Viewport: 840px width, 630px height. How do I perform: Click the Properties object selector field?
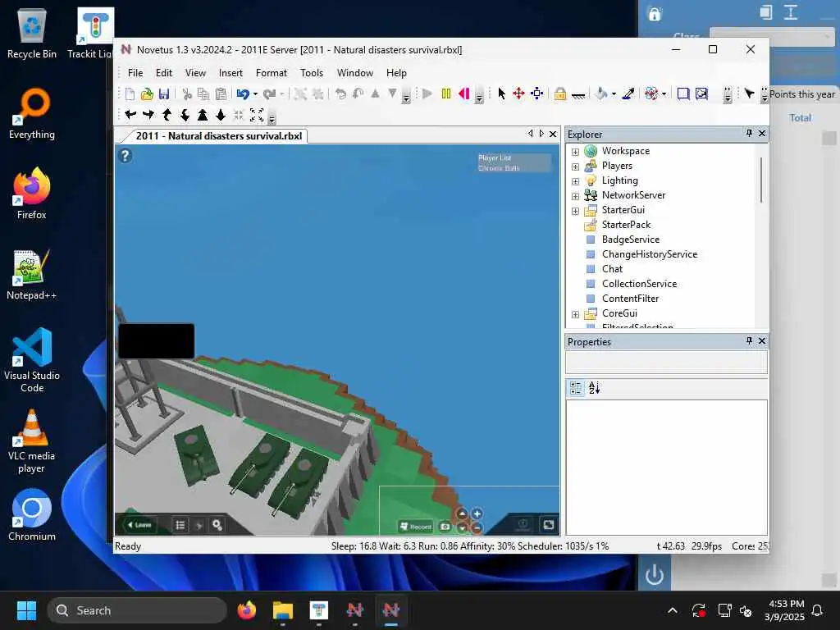pos(666,363)
